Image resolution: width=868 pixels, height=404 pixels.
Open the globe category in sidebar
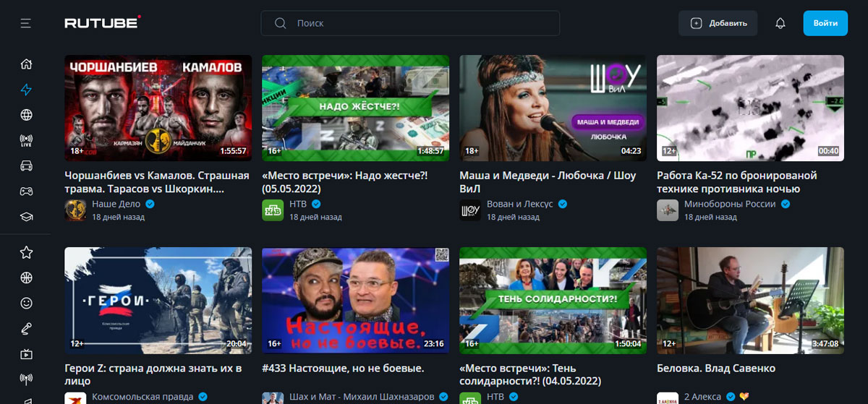click(x=26, y=115)
